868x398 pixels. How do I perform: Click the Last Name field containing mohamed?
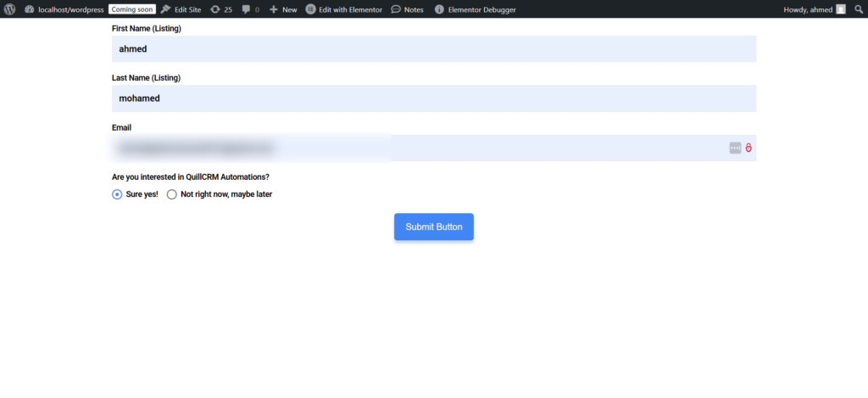433,98
